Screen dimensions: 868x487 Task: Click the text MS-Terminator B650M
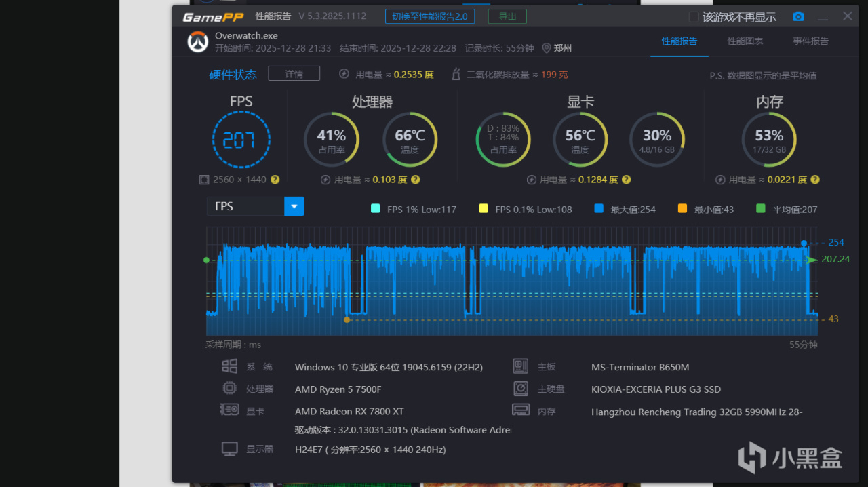(x=640, y=367)
